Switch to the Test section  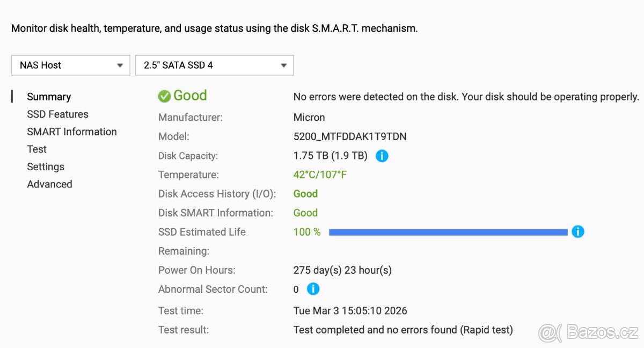coord(36,149)
